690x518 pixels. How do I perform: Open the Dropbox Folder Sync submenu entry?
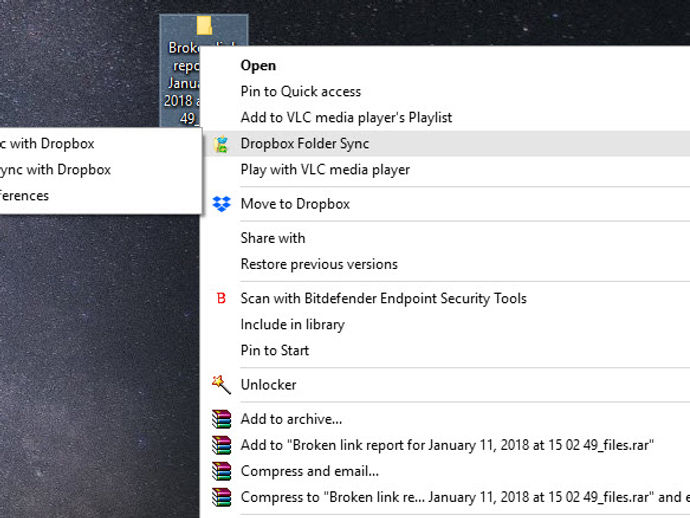447,143
